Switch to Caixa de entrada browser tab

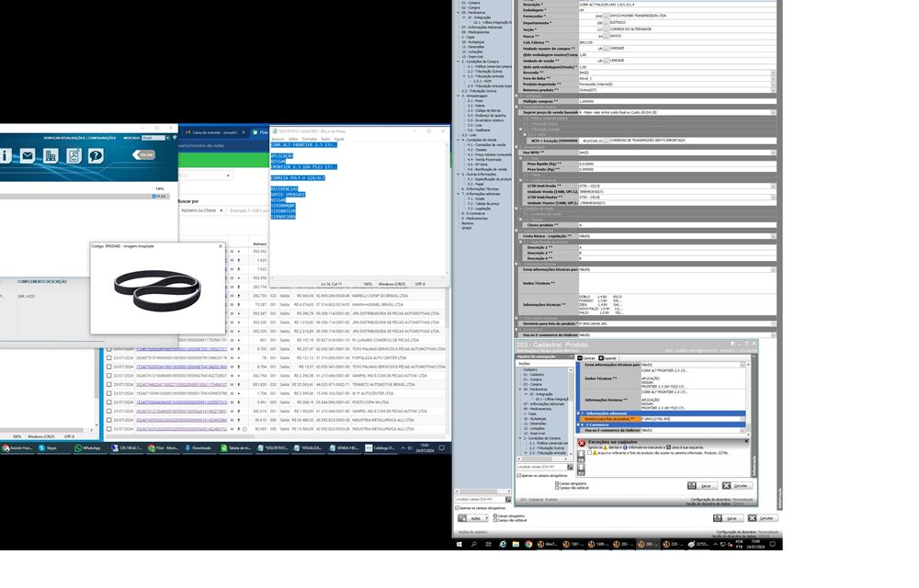(213, 132)
